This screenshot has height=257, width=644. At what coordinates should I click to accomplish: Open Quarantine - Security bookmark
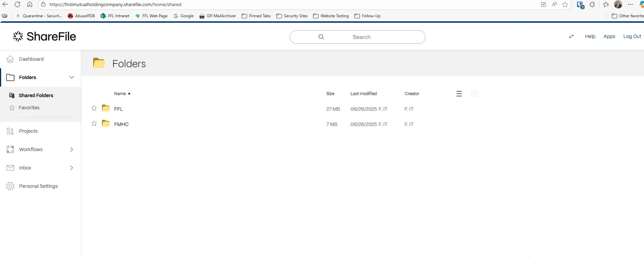39,16
